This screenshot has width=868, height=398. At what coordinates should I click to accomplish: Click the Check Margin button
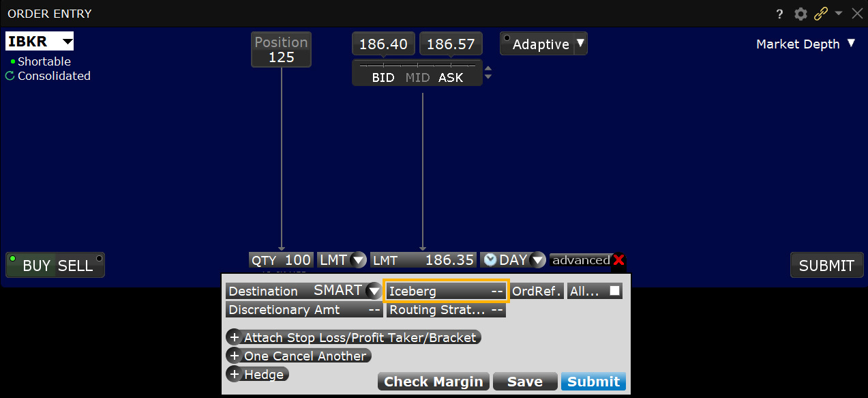pos(433,382)
